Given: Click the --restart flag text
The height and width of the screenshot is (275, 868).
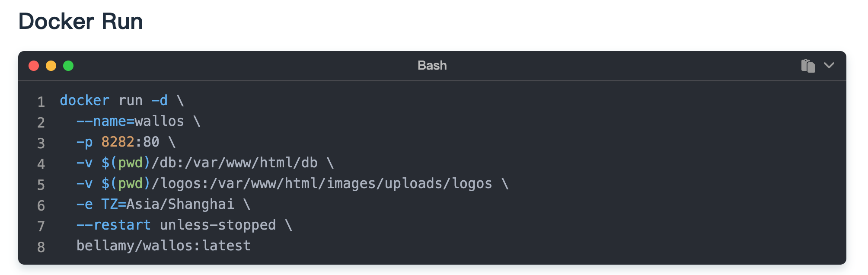Looking at the screenshot, I should point(114,225).
